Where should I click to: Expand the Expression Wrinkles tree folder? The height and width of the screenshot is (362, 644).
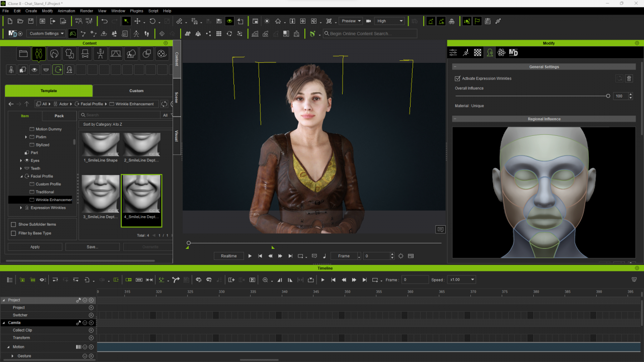coord(21,208)
